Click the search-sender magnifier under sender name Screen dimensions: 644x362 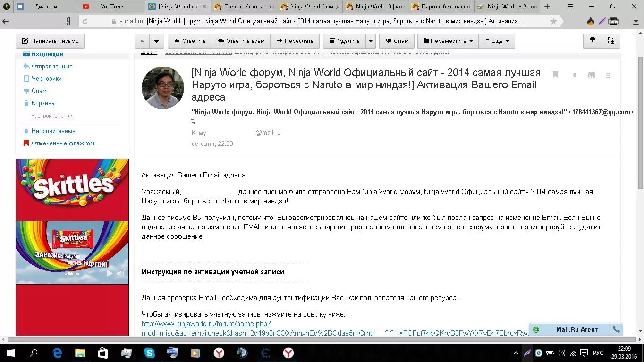193,121
